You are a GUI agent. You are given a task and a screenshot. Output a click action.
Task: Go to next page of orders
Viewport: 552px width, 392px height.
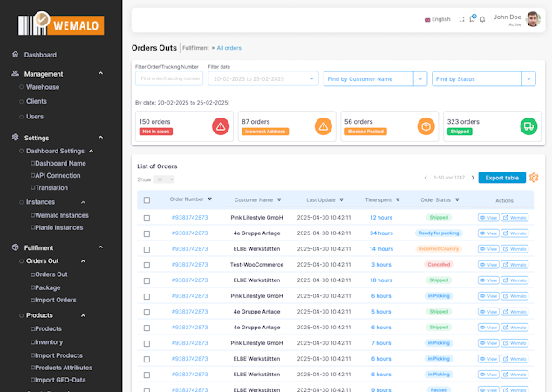tap(473, 178)
